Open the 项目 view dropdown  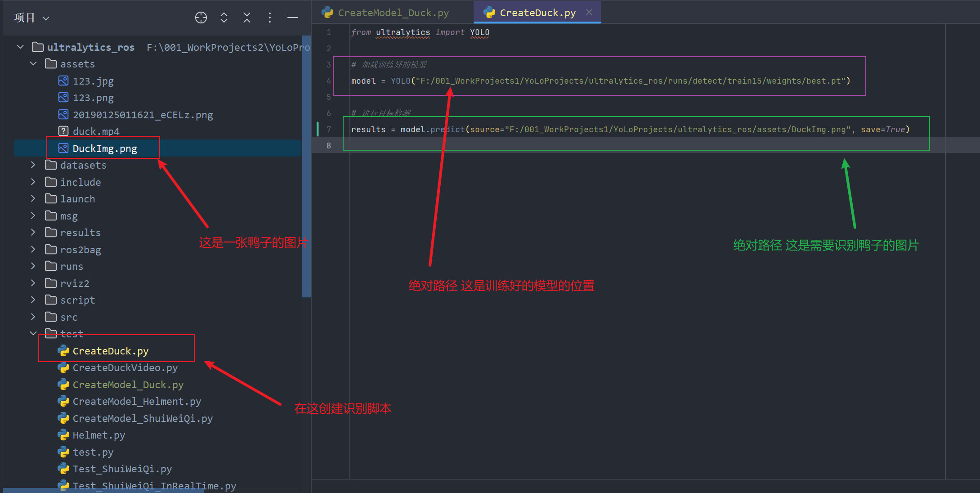pyautogui.click(x=31, y=18)
